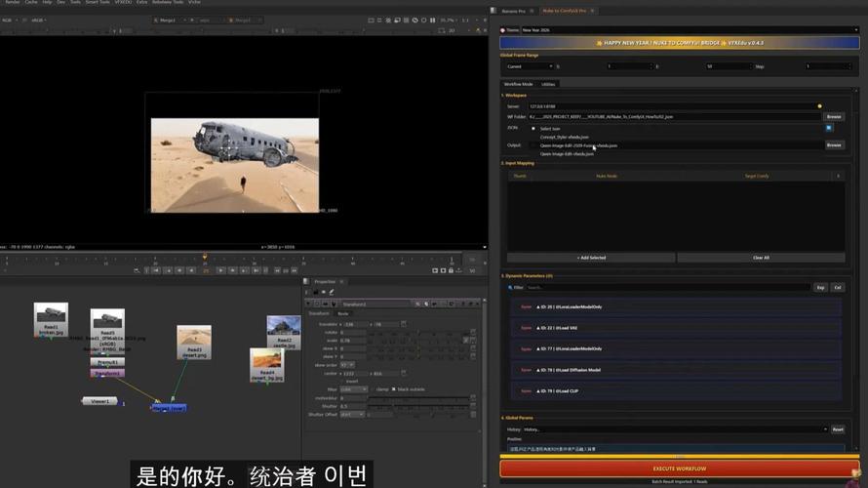Open the filter dropdown in Transform properties

(353, 389)
